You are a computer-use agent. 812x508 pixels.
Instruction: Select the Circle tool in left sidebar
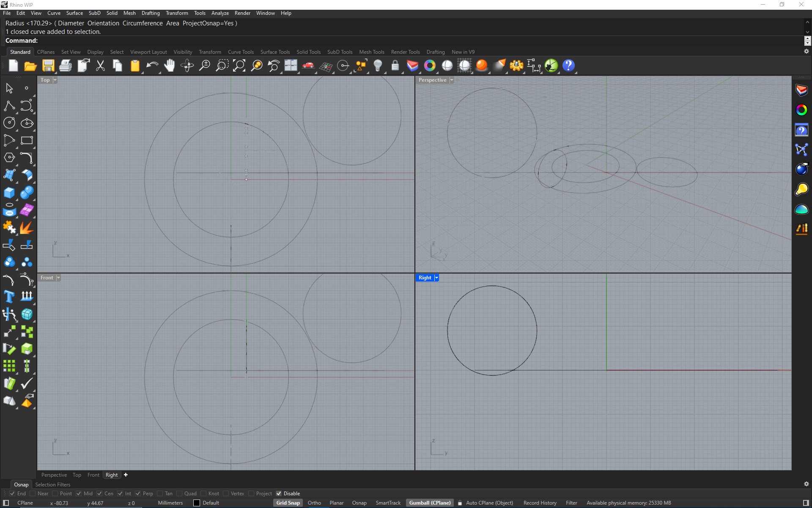[x=9, y=123]
